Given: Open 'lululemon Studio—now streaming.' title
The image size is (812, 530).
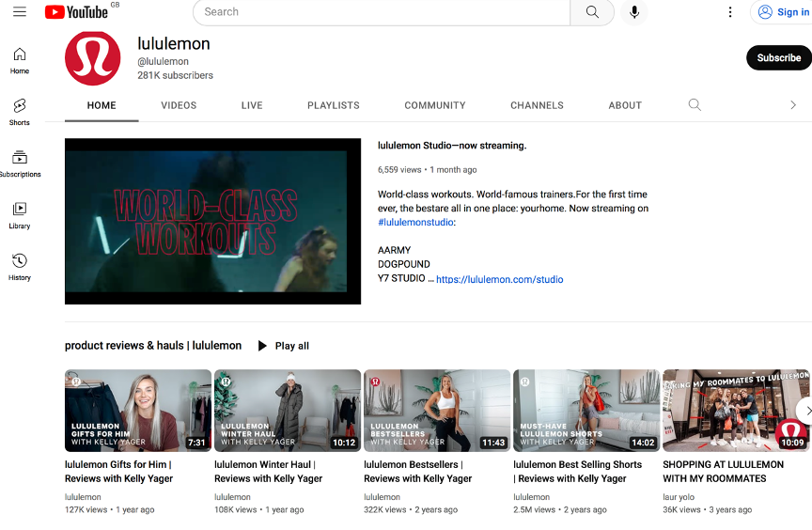Looking at the screenshot, I should (x=451, y=146).
